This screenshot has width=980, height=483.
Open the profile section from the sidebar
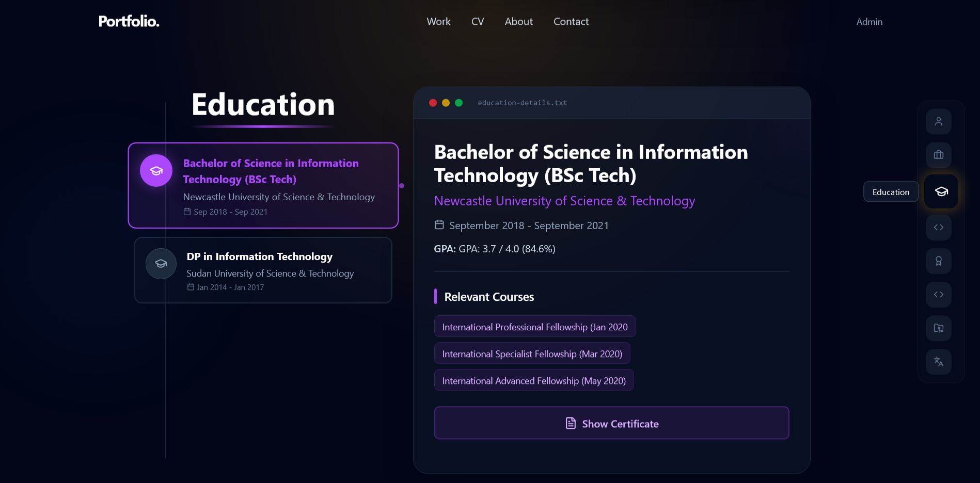[939, 121]
